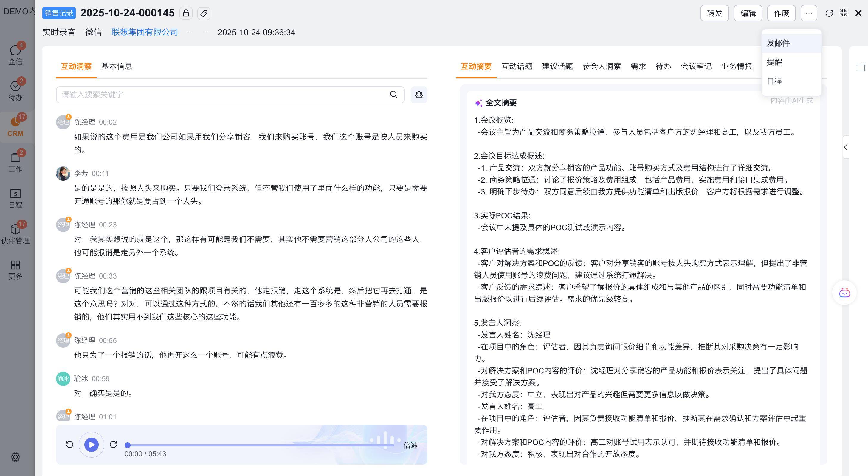Viewport: 868px width, 476px height.
Task: Play the recording audio
Action: (x=91, y=445)
